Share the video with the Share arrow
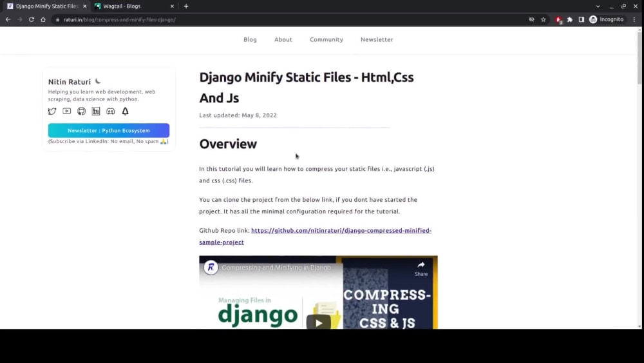This screenshot has height=363, width=644. click(421, 268)
